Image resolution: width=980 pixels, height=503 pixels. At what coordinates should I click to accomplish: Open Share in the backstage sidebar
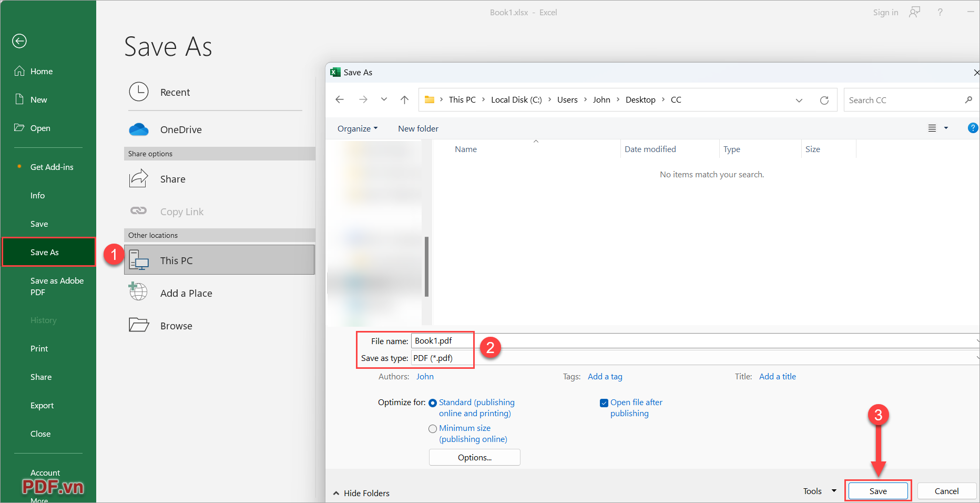41,377
